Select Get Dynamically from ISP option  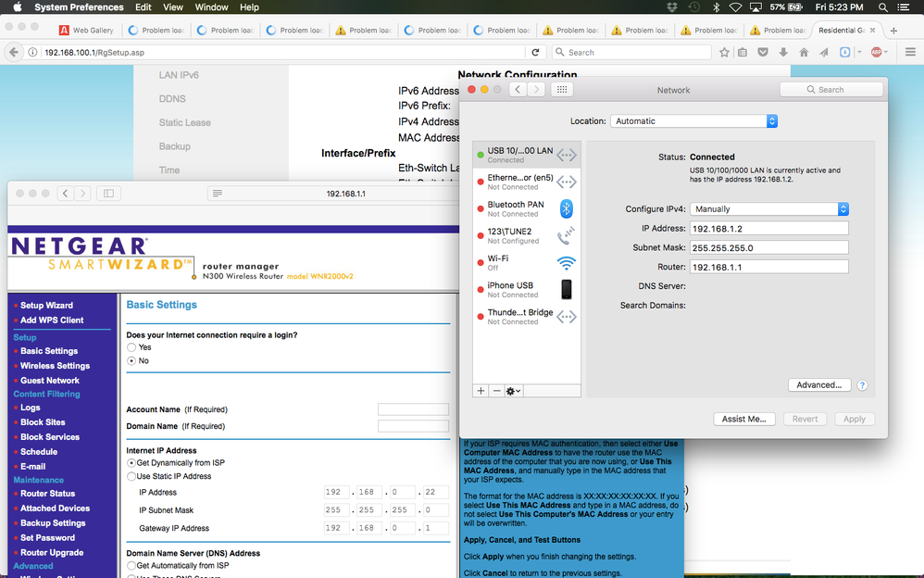point(131,462)
